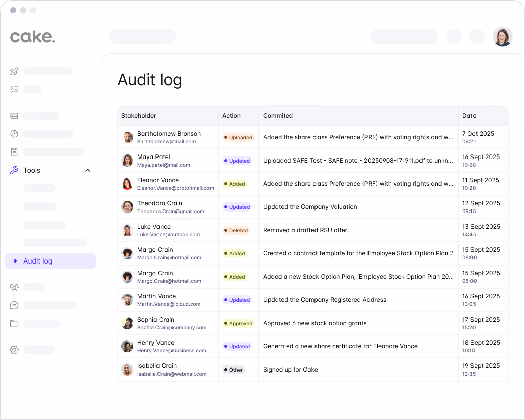The height and width of the screenshot is (420, 525).
Task: Click the Updated badge for Maya Patel
Action: coord(237,161)
